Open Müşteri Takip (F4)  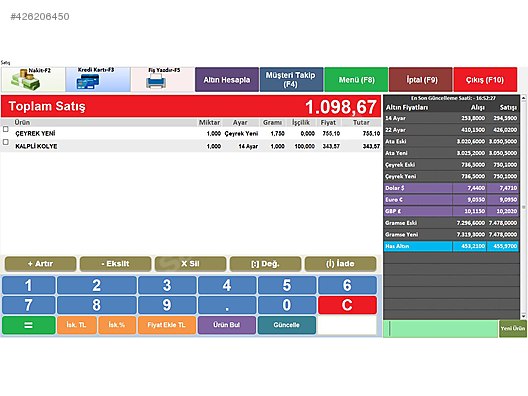pyautogui.click(x=291, y=80)
